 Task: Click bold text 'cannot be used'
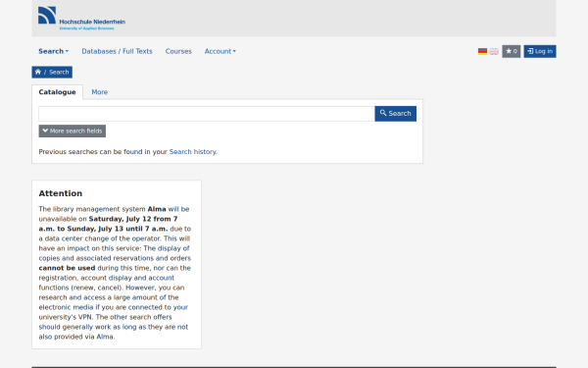(x=67, y=268)
